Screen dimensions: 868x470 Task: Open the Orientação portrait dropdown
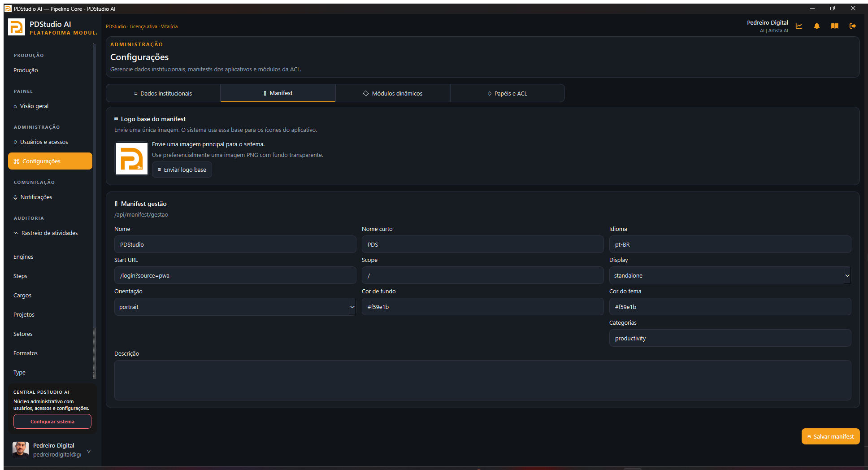click(235, 307)
